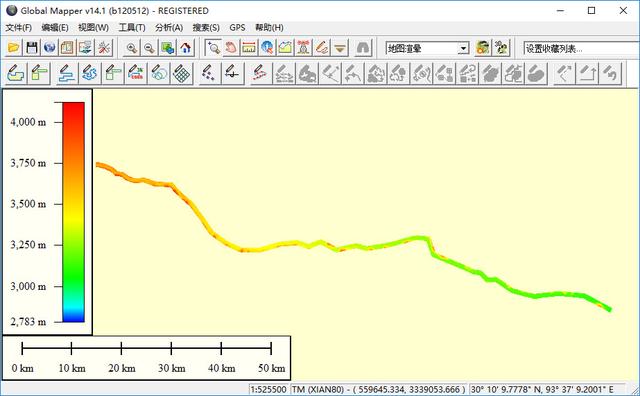This screenshot has height=396, width=640.
Task: Open the 3D view icon
Action: click(x=501, y=48)
